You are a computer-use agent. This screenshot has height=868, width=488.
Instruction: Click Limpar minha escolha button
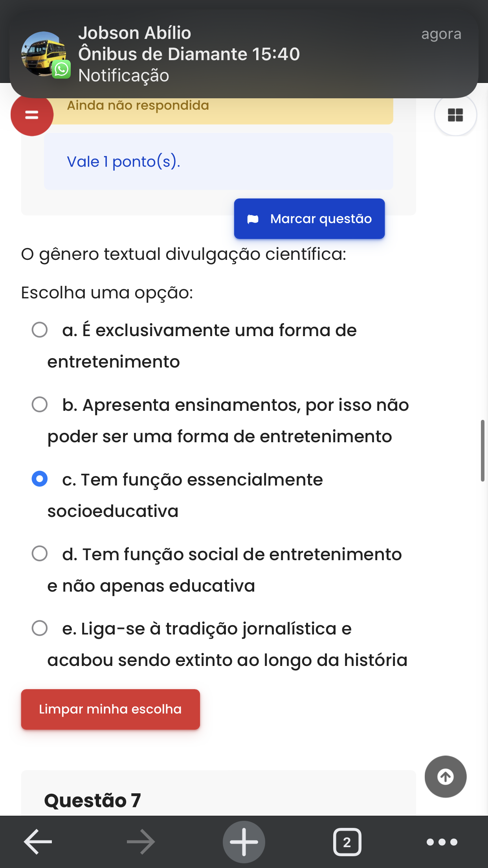110,709
